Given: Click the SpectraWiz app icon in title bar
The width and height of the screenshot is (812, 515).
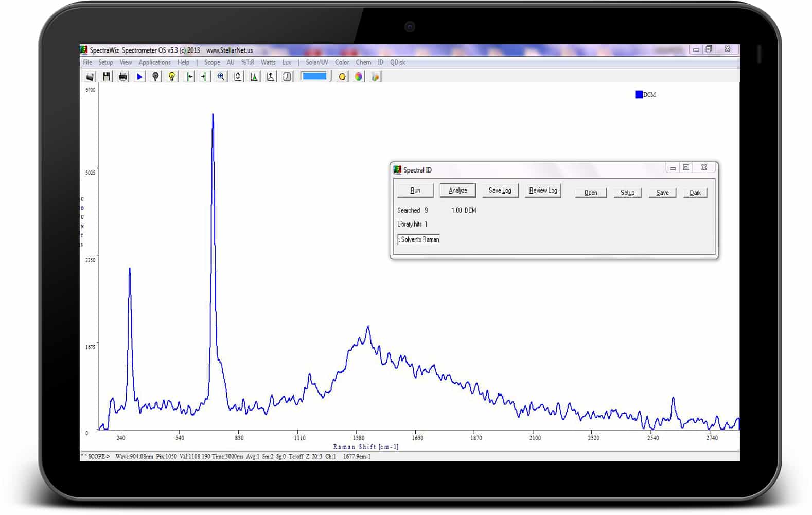Looking at the screenshot, I should point(84,50).
